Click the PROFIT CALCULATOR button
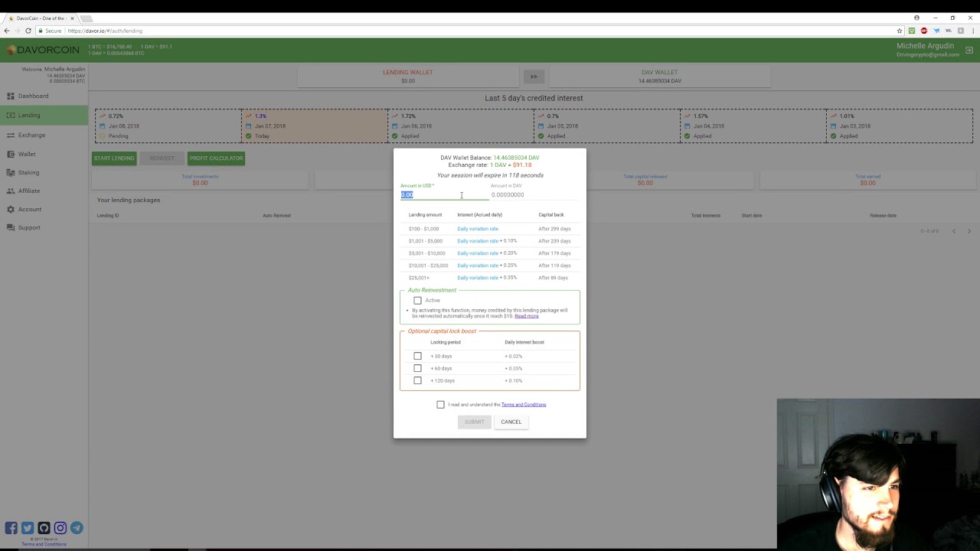The width and height of the screenshot is (980, 551). [216, 158]
